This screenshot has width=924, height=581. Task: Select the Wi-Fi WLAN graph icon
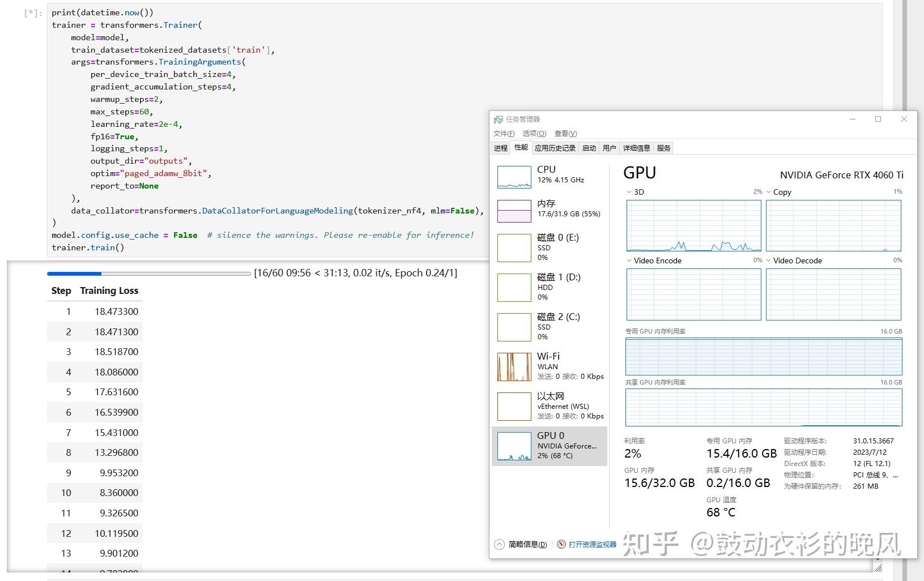click(513, 366)
